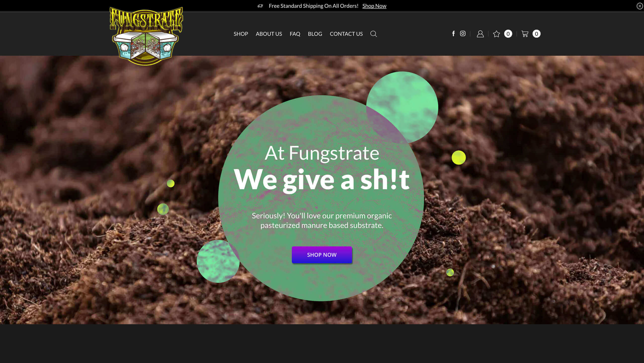Screen dimensions: 644x363
Task: Open the wishlist star icon
Action: pos(496,34)
